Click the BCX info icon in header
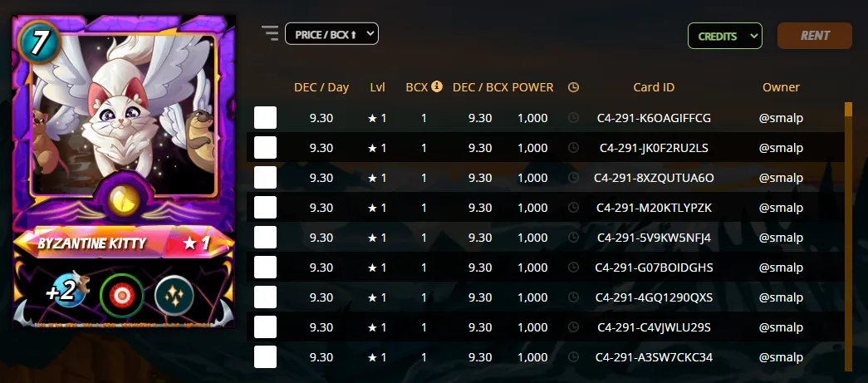 [x=437, y=86]
